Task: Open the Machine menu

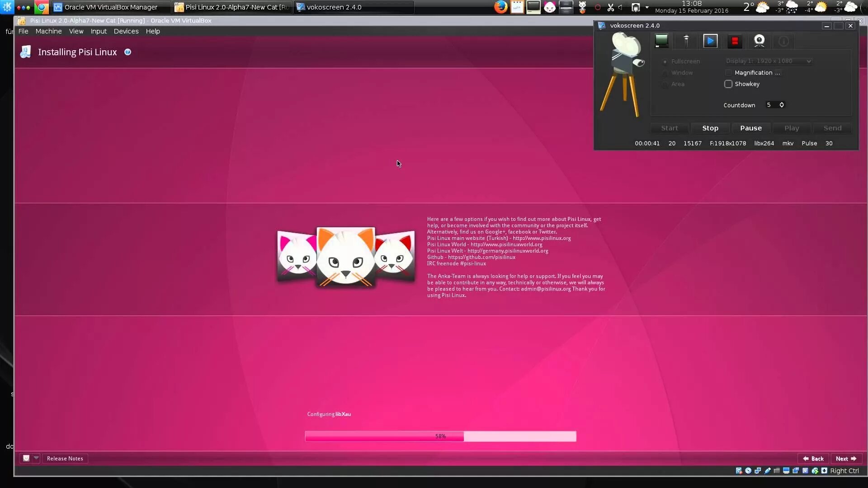Action: [48, 31]
